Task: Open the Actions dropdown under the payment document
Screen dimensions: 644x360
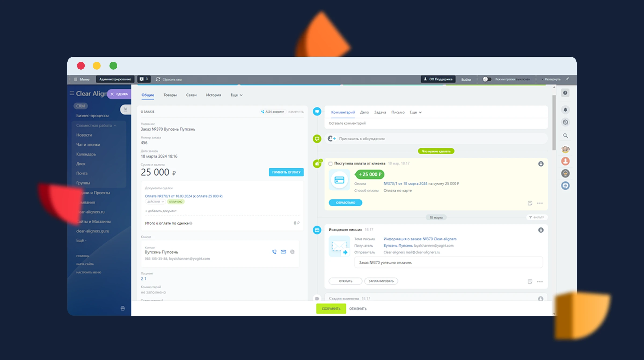Action: pyautogui.click(x=155, y=202)
